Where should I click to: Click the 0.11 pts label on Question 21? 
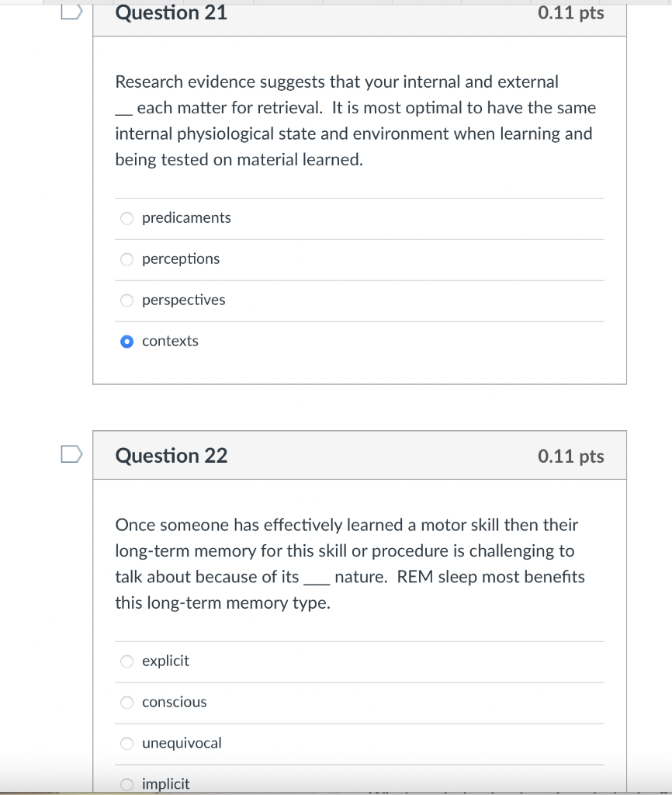(570, 13)
